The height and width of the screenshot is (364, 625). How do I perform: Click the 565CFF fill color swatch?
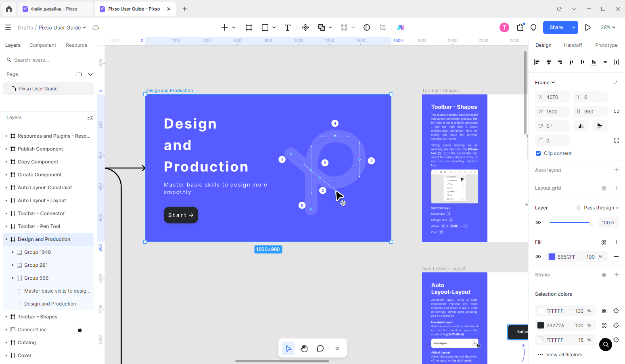tap(552, 257)
